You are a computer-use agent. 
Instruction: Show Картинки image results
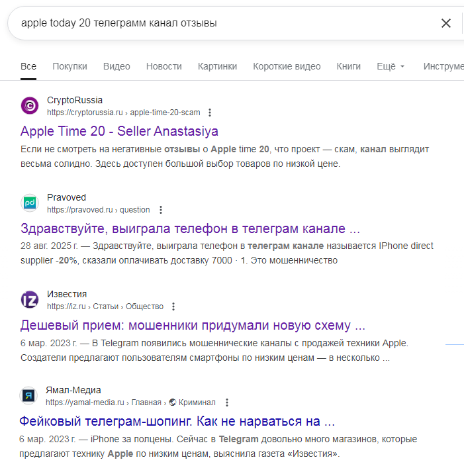pyautogui.click(x=217, y=66)
